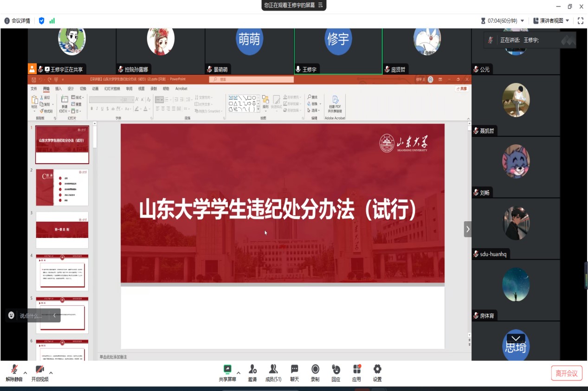Open meeting Settings (设置) gear
This screenshot has width=588, height=391.
click(x=377, y=370)
